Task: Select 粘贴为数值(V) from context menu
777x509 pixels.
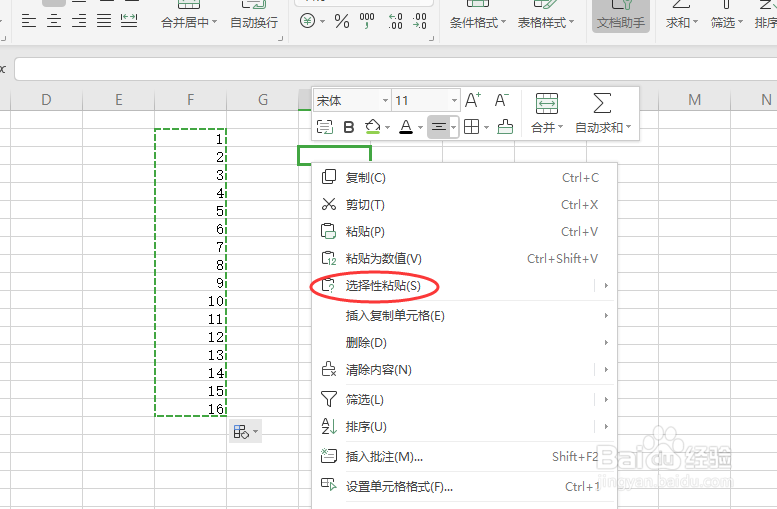Action: [x=464, y=258]
